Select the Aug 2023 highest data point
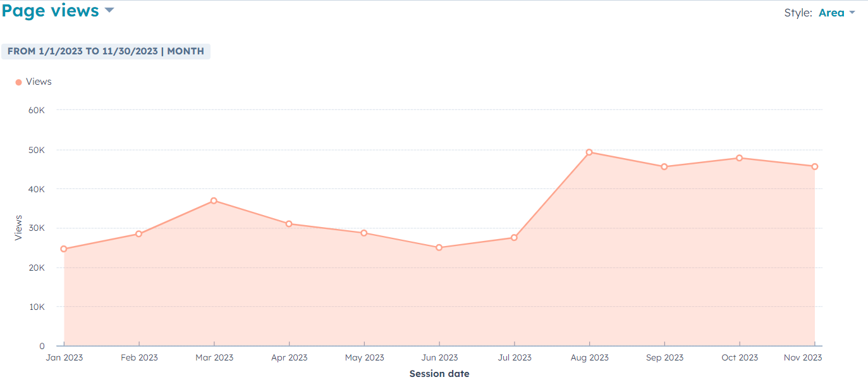Viewport: 868px width, 382px height. tap(589, 152)
